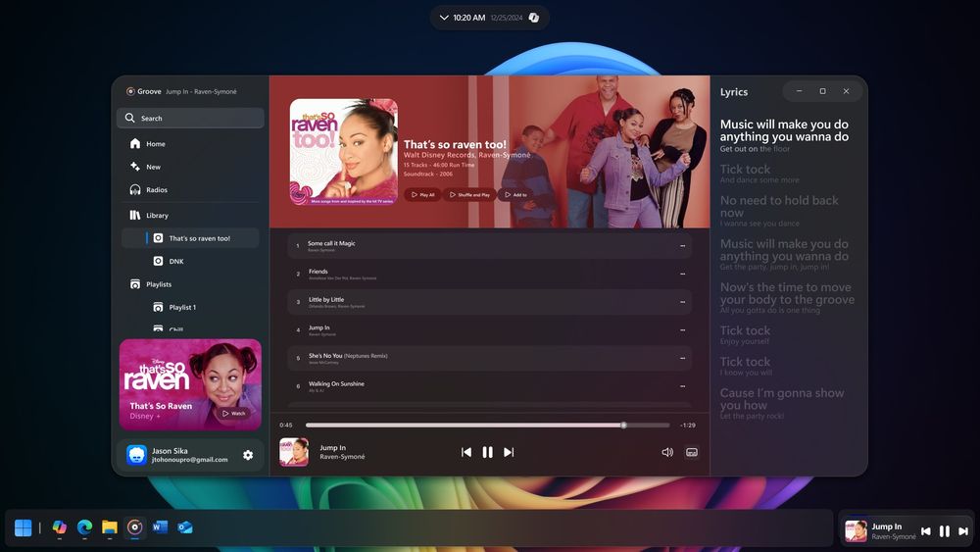This screenshot has width=980, height=552.
Task: Open more options for the Jump In track
Action: [682, 330]
